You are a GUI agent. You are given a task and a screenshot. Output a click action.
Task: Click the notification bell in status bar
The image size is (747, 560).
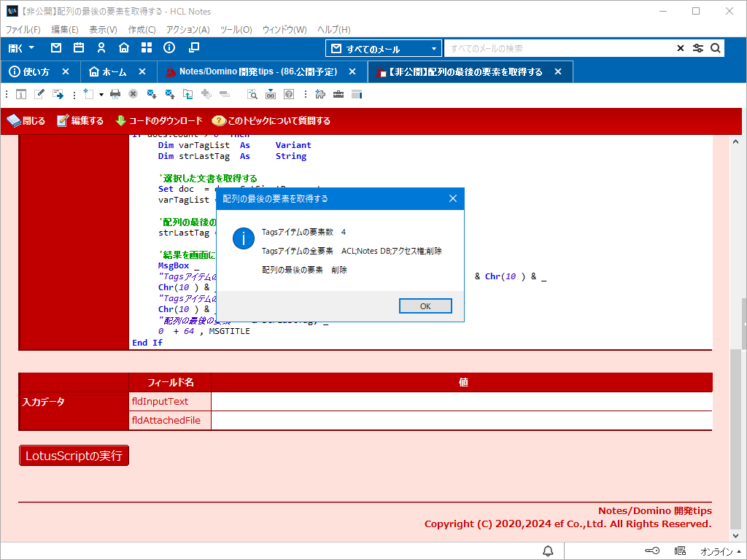coord(548,551)
